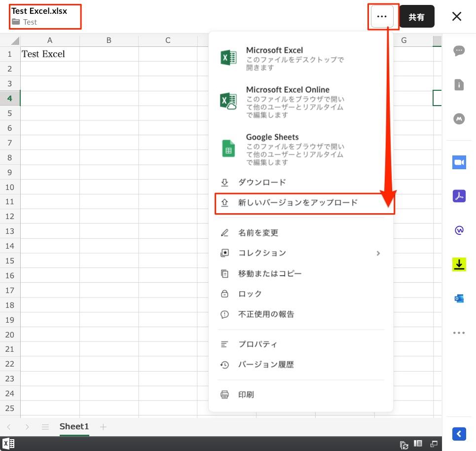
Task: Click the refresh-document status bar icon
Action: (404, 445)
